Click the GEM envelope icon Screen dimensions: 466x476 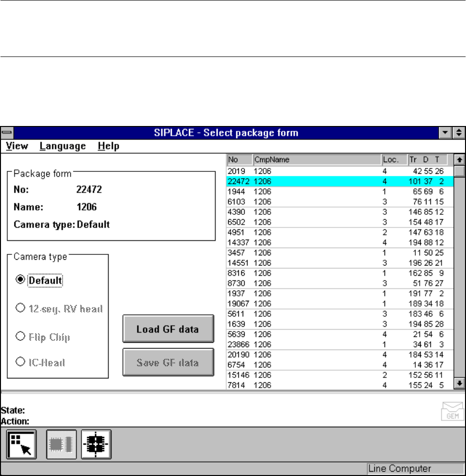click(452, 411)
